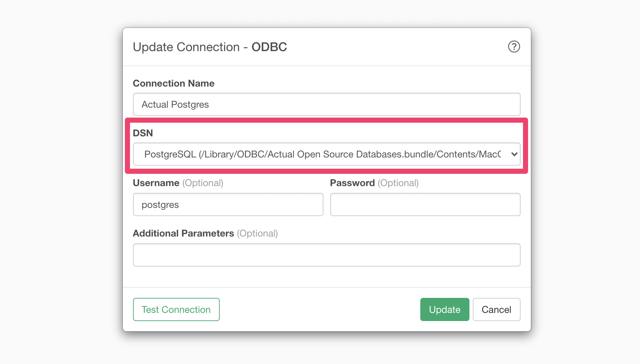640x364 pixels.
Task: Click the empty Password field
Action: pos(425,204)
